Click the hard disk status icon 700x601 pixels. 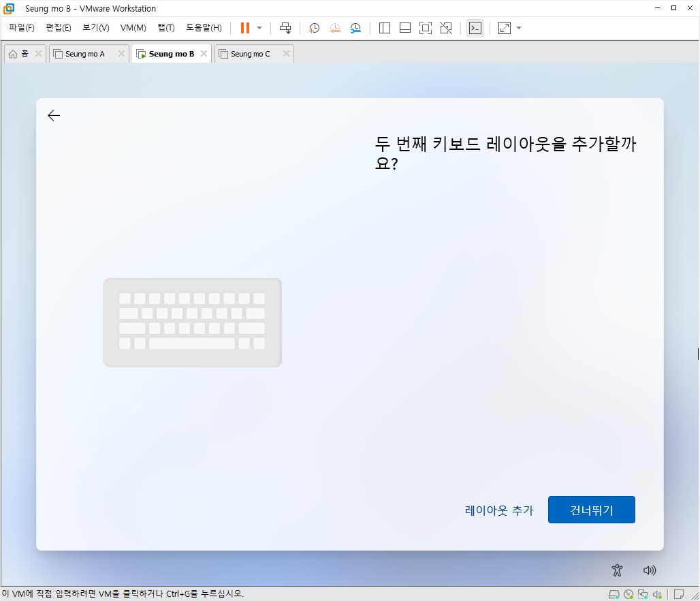(x=614, y=594)
